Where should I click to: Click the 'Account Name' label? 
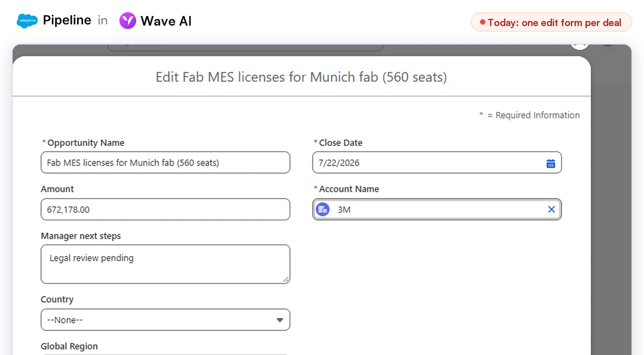coord(349,189)
